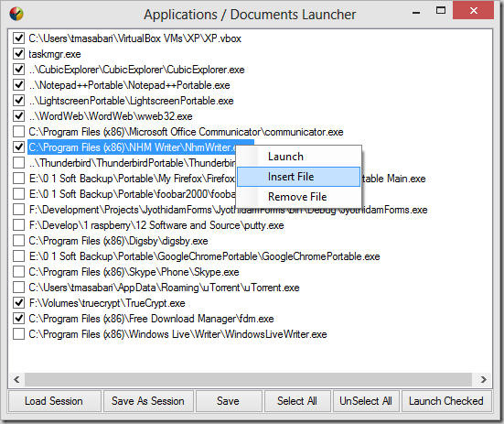Select the CubicExplorer.exe list entry
This screenshot has height=424, width=504.
[x=136, y=70]
